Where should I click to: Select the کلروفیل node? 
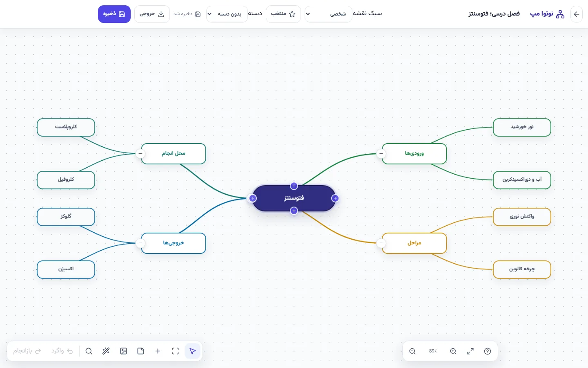(66, 180)
